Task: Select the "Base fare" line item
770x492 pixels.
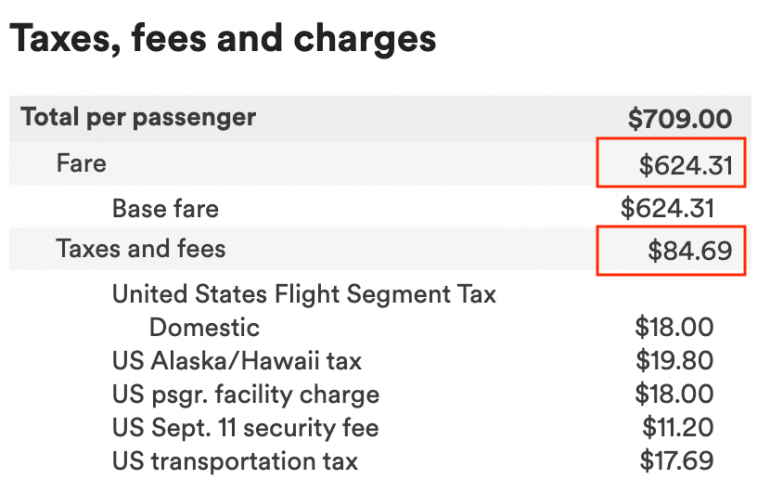Action: click(x=165, y=208)
